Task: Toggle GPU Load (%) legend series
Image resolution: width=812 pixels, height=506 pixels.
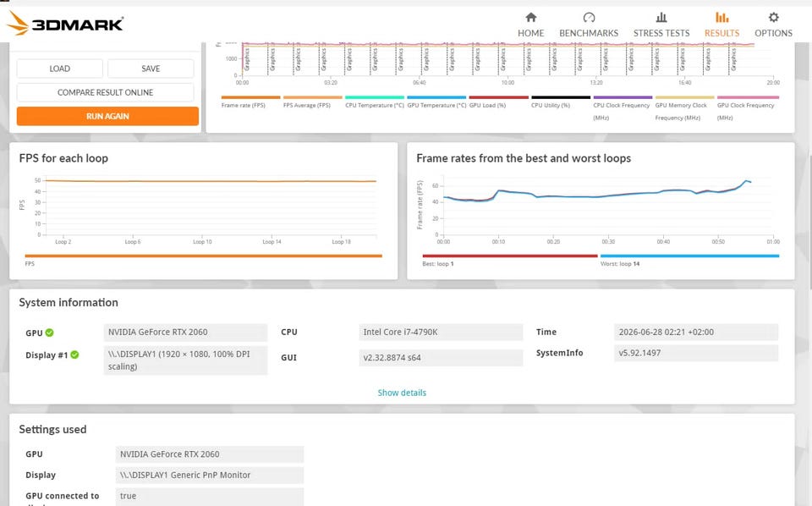Action: [x=498, y=102]
